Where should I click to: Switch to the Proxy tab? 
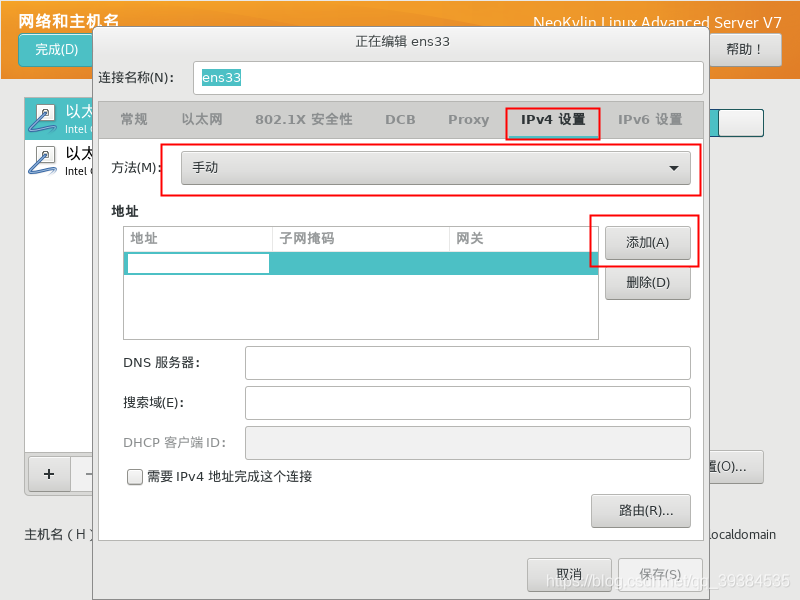coord(468,119)
